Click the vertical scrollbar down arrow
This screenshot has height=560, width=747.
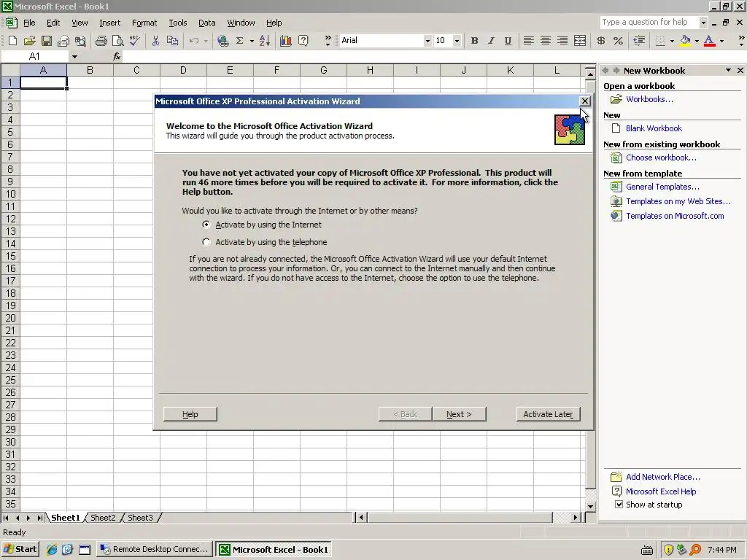(590, 506)
